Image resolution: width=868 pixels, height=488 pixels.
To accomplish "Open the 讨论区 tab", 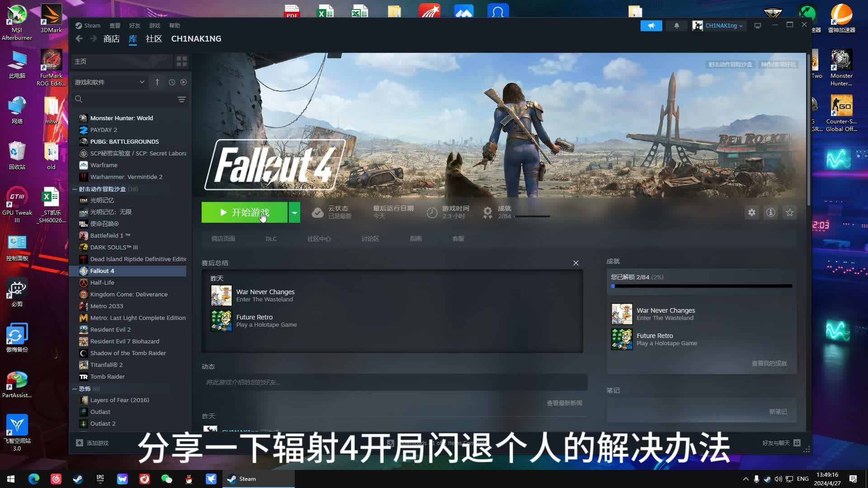I will pos(370,239).
